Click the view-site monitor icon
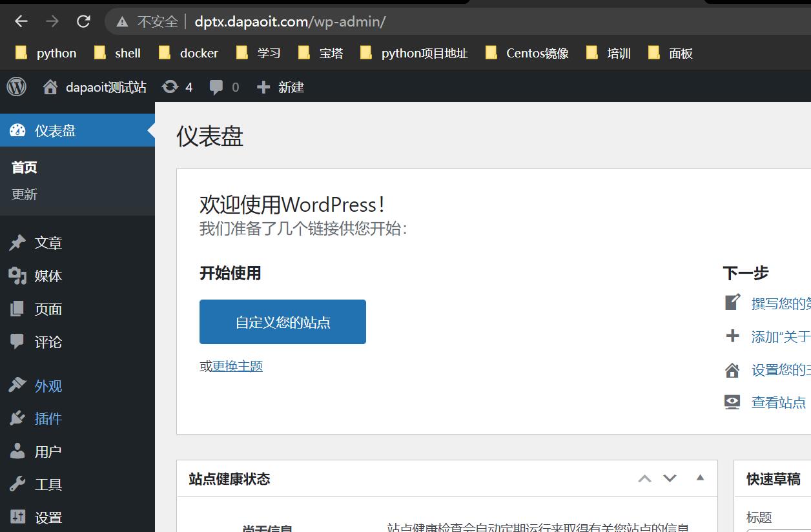 pyautogui.click(x=732, y=402)
